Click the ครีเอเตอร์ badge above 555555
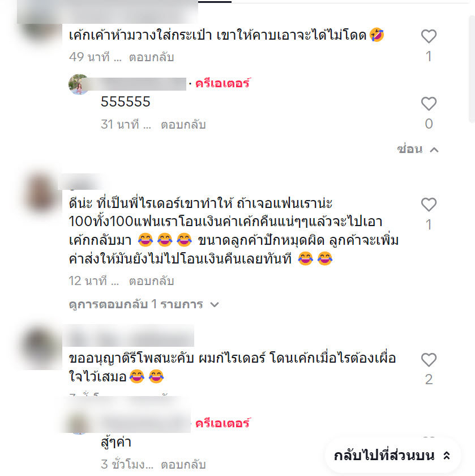Viewport: 475px width, 476px height. (x=223, y=83)
